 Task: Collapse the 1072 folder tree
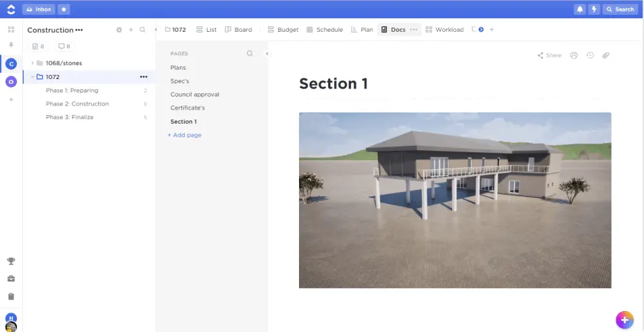click(32, 77)
